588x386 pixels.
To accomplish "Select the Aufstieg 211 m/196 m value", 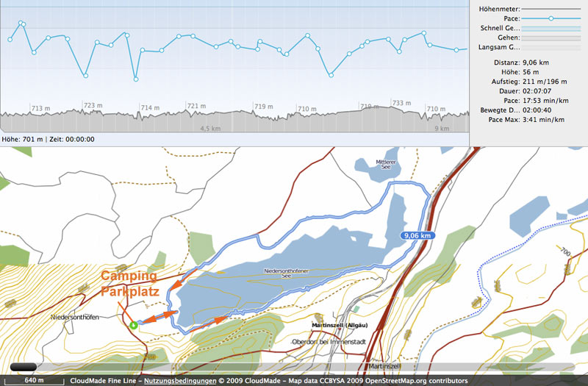I will [545, 82].
